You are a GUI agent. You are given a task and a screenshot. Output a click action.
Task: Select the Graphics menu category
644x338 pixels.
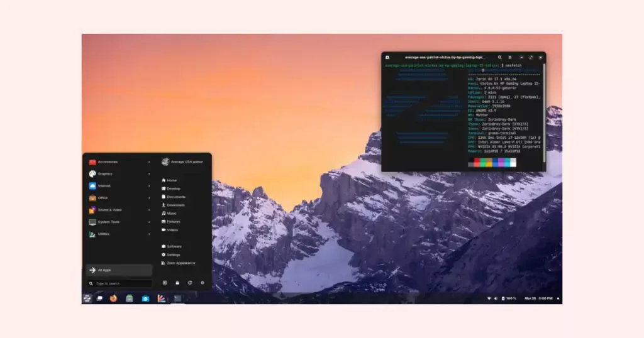[x=119, y=174]
